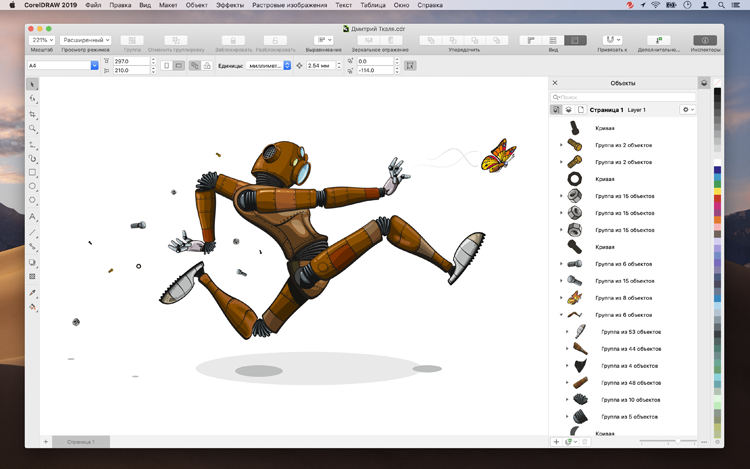Open the Objects panel gear options dropdown
Image resolution: width=750 pixels, height=469 pixels.
point(687,109)
